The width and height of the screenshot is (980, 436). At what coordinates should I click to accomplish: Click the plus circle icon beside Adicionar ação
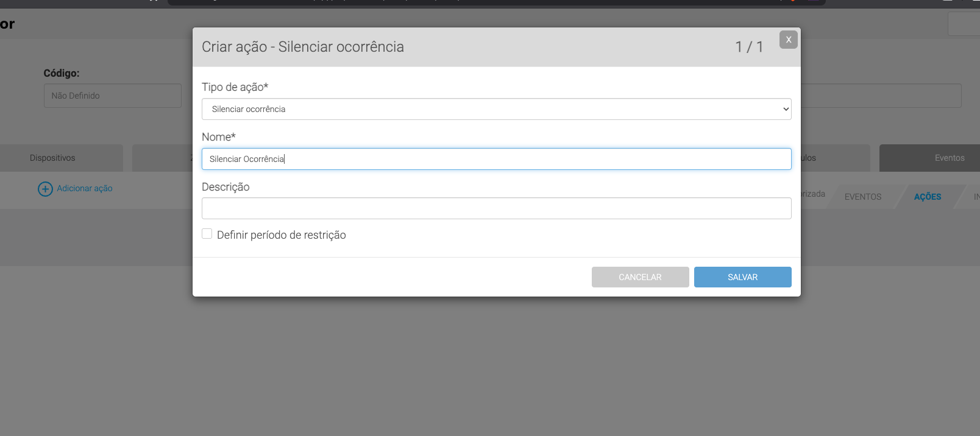tap(45, 189)
